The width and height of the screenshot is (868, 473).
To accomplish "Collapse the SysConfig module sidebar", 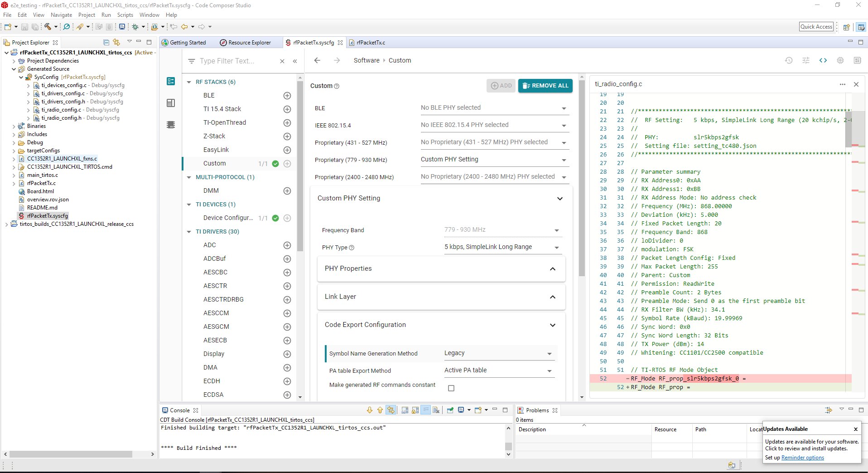I will 295,61.
